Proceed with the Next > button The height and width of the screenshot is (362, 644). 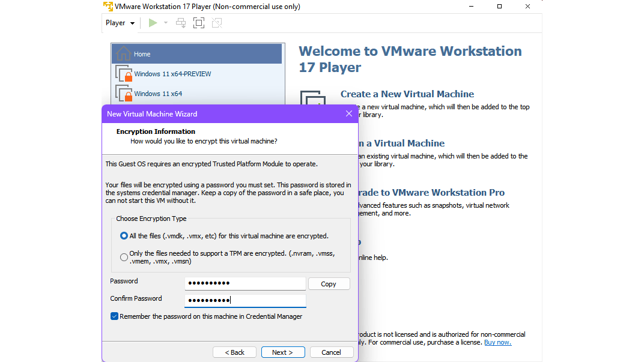[282, 352]
